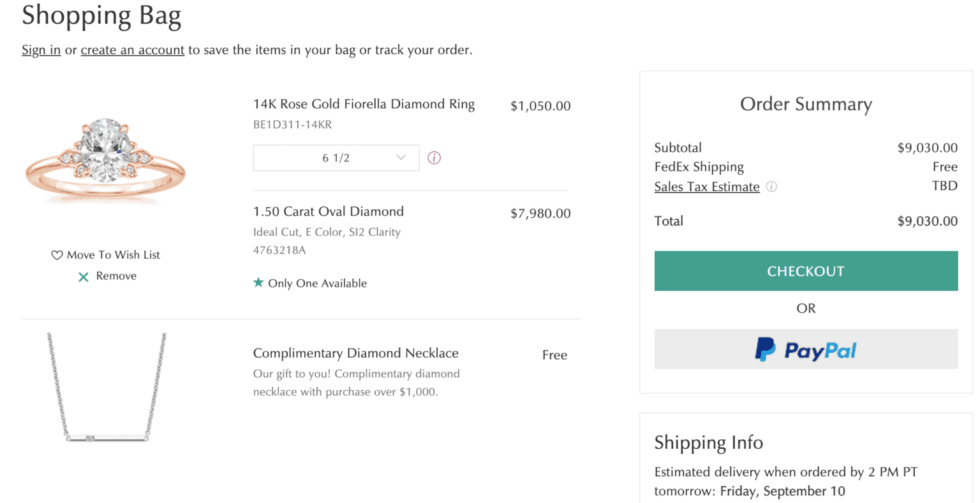
Task: Click the Move To Wish List text
Action: (113, 255)
